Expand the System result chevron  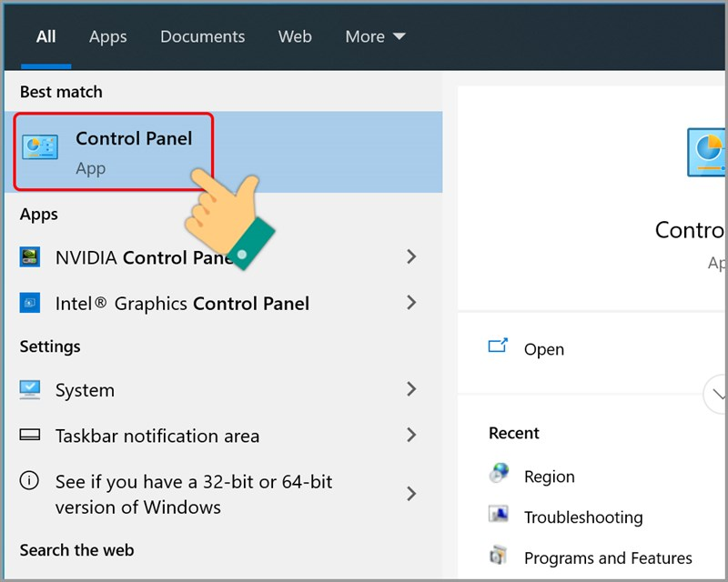click(x=411, y=389)
